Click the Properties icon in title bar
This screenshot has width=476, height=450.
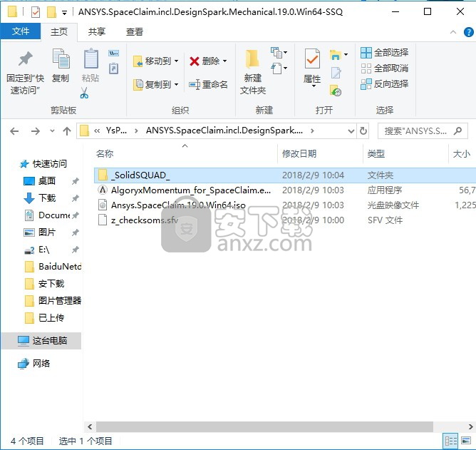click(x=36, y=12)
